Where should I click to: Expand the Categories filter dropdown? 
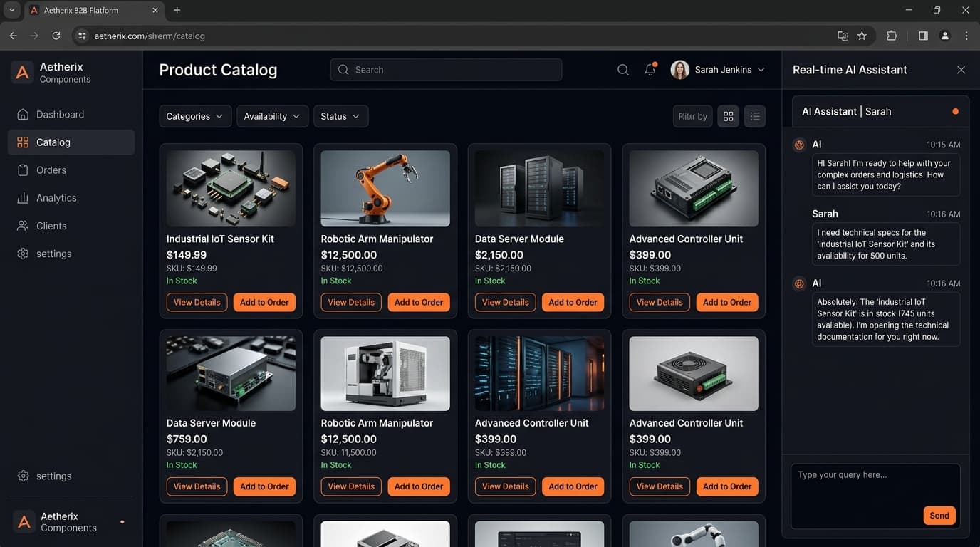[x=195, y=116]
